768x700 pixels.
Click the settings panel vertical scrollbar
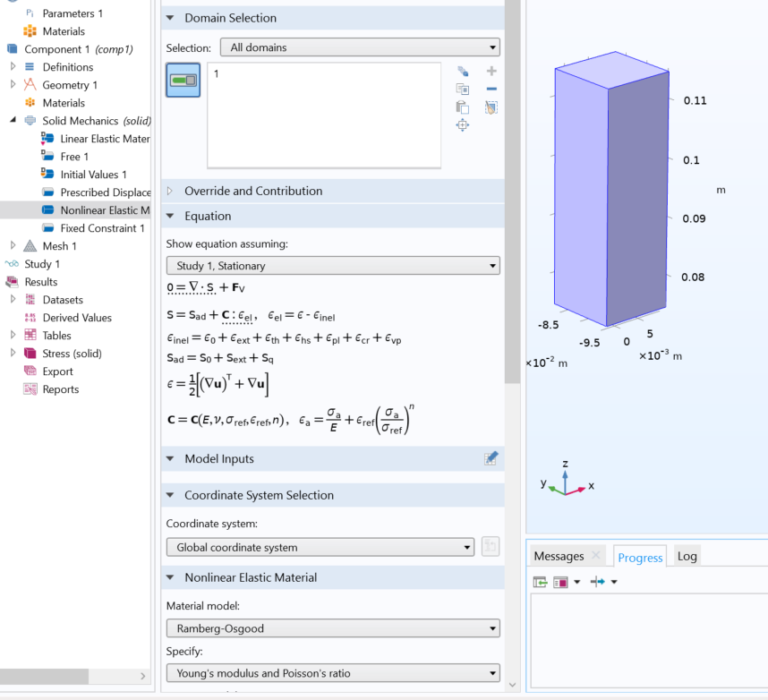[512, 193]
